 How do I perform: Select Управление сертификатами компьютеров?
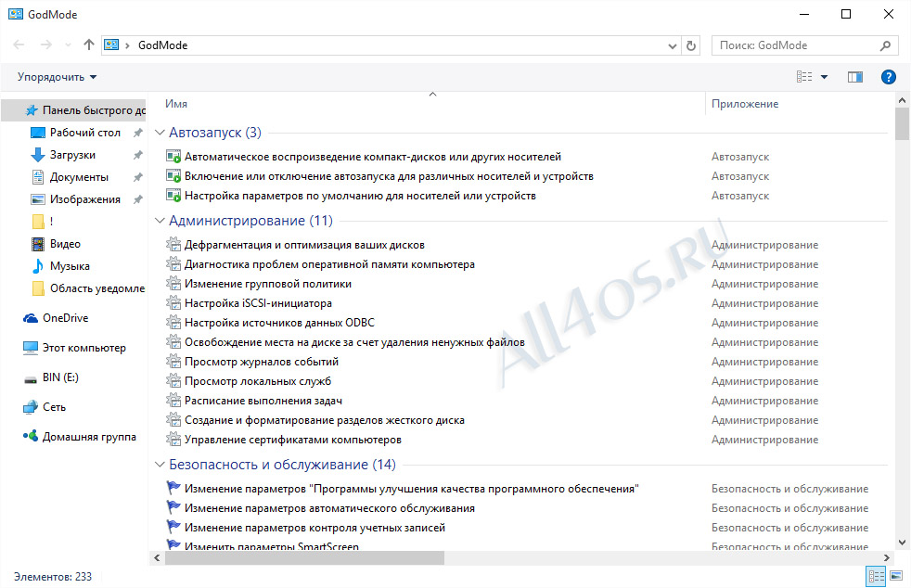[293, 440]
